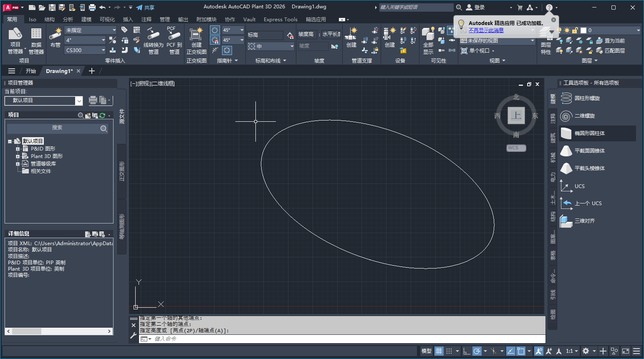Open the 1:1 annotation scale dropdown

pos(572,351)
